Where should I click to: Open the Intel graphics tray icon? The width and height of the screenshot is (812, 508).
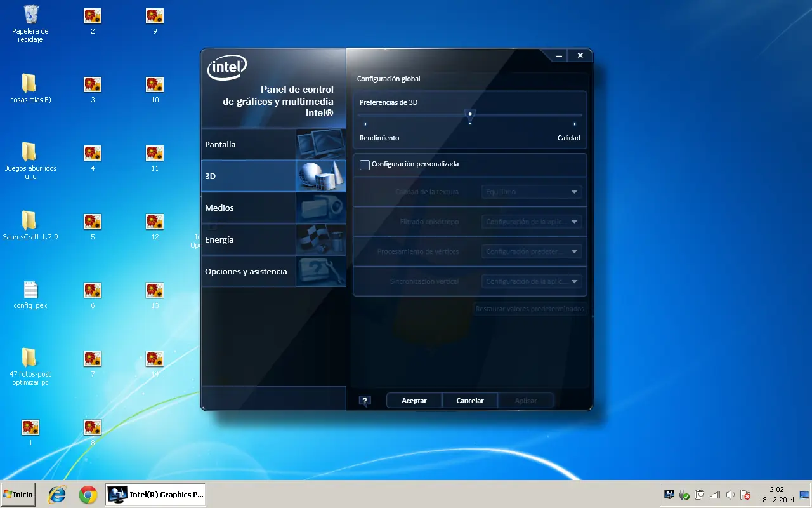669,495
